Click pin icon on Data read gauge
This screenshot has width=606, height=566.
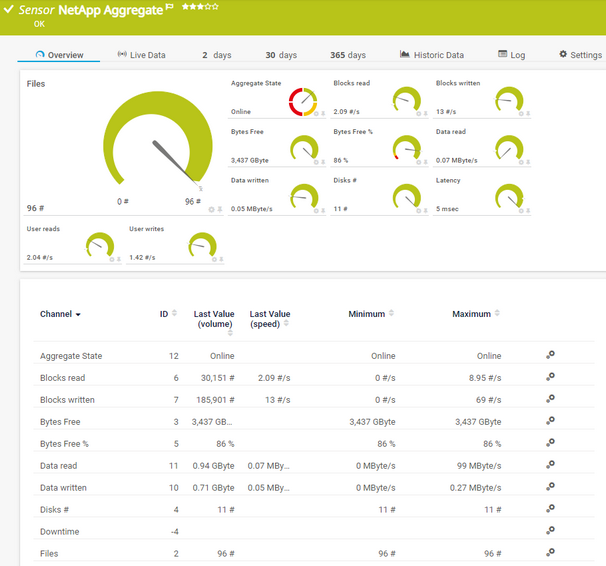528,162
